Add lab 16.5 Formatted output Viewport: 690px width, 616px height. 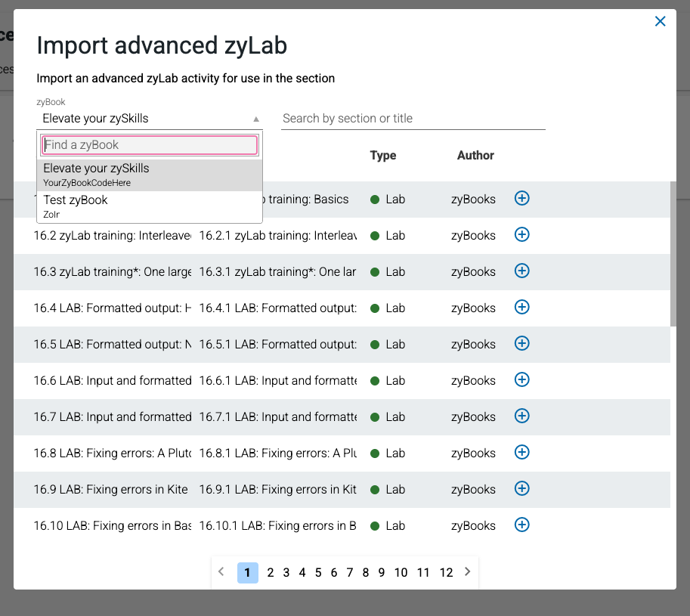tap(522, 343)
